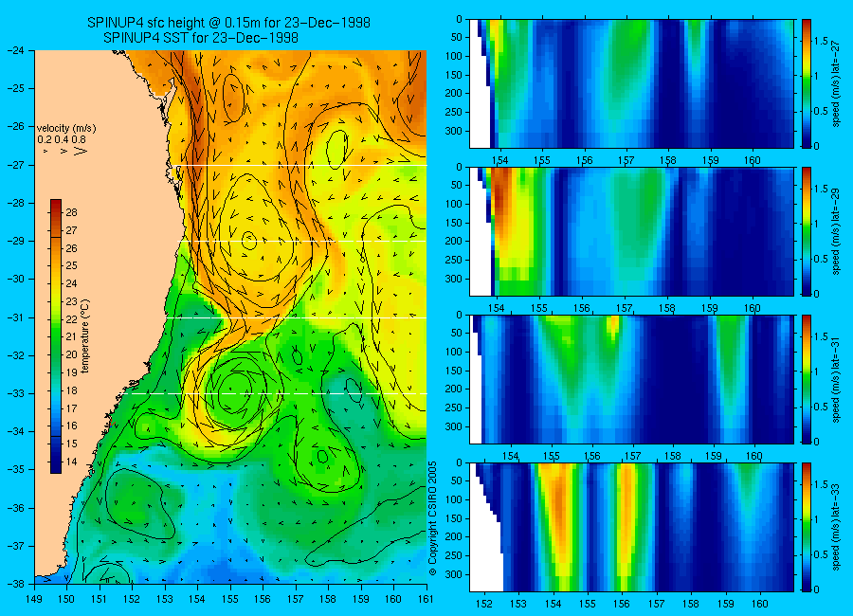Screen dimensions: 853x616
Task: Select the 'temperature (°C)' vertical label
Action: (85, 335)
